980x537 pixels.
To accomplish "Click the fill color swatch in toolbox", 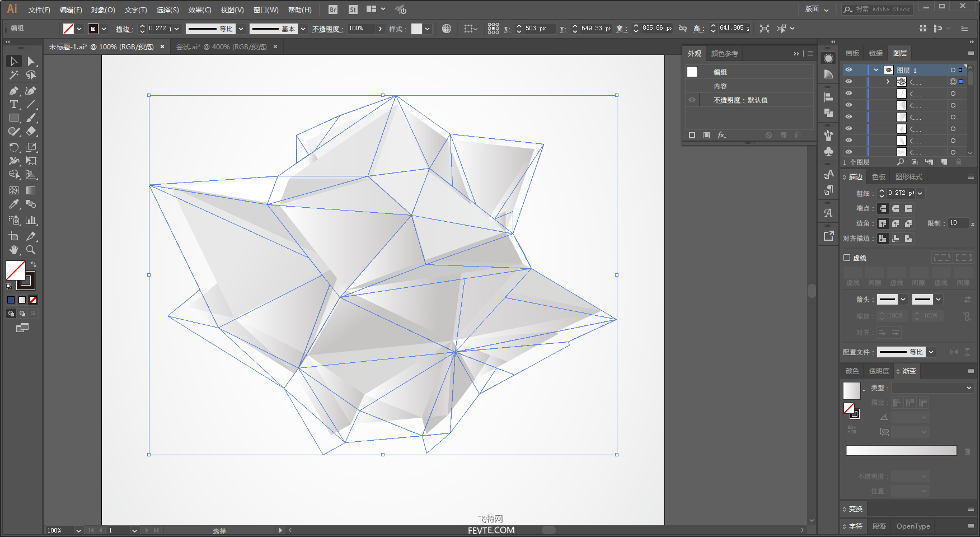I will click(16, 270).
